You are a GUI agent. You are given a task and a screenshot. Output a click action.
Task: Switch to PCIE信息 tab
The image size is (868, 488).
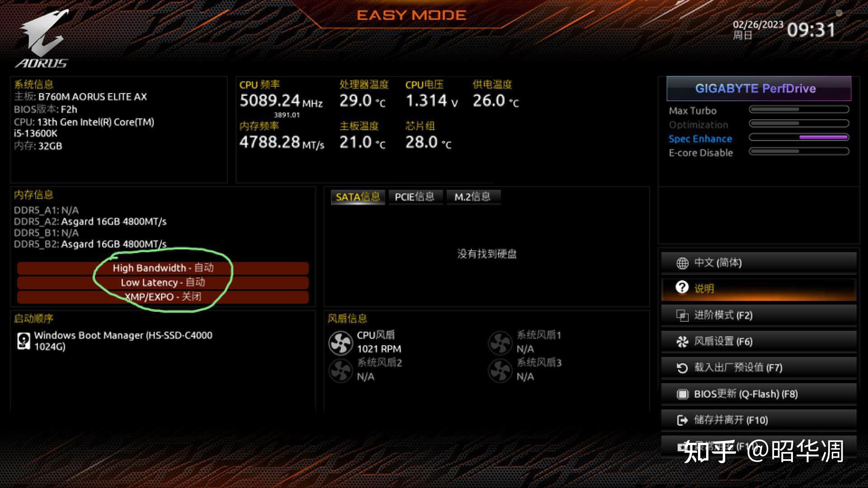(414, 197)
